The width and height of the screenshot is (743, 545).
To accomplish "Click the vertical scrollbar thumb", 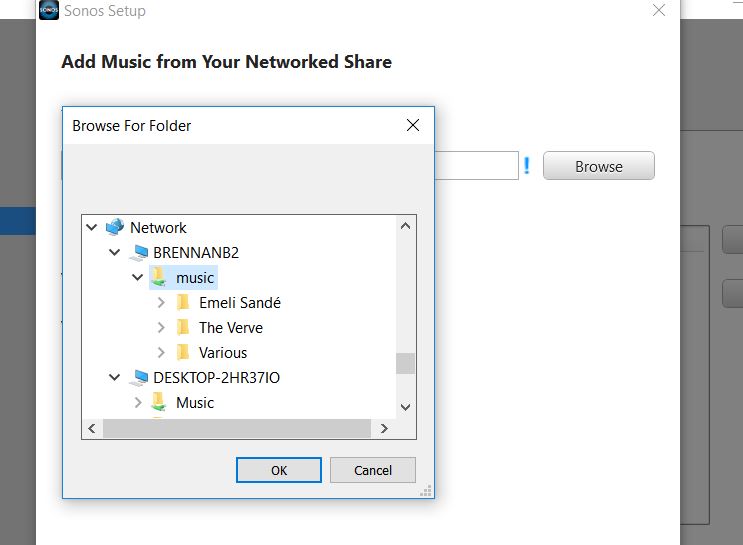I will [405, 363].
